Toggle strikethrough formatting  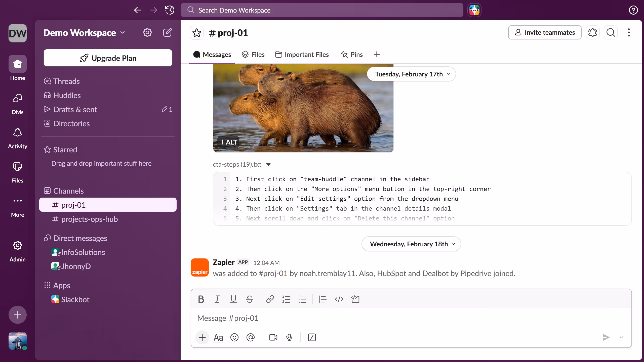coord(250,299)
